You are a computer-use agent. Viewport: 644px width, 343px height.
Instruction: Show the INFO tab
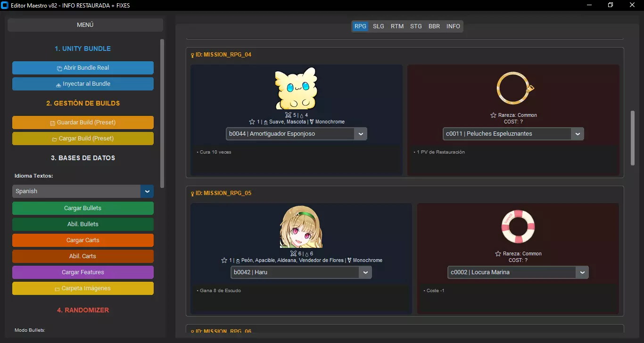tap(453, 26)
